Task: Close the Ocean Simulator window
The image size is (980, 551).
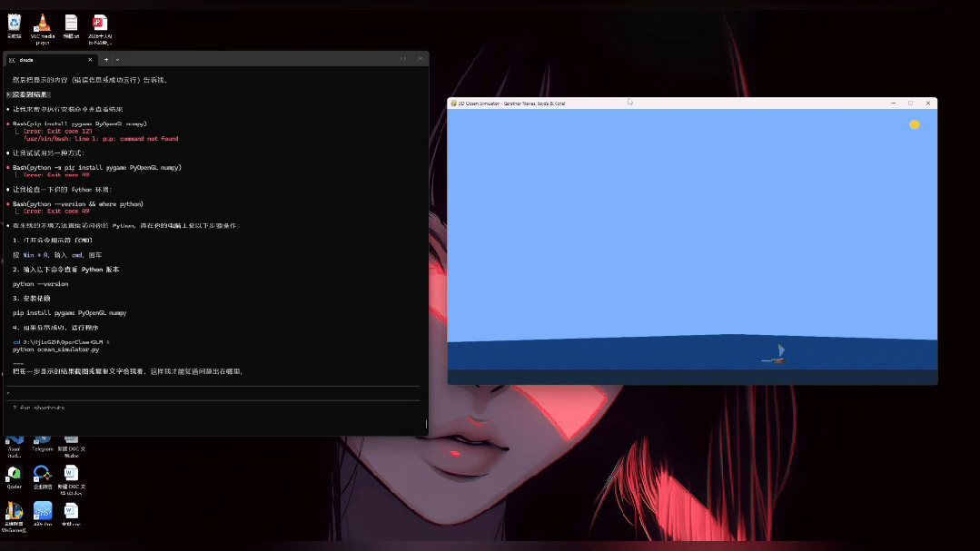Action: [x=928, y=103]
